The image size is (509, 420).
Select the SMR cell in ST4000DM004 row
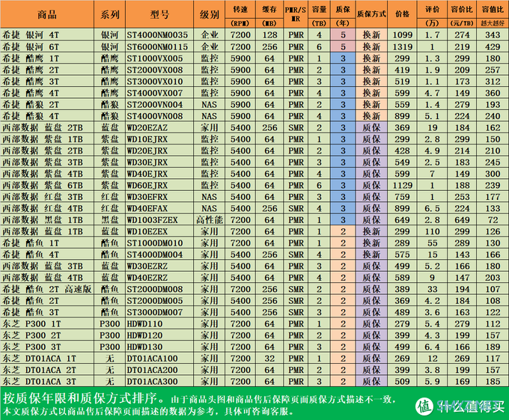tap(296, 255)
